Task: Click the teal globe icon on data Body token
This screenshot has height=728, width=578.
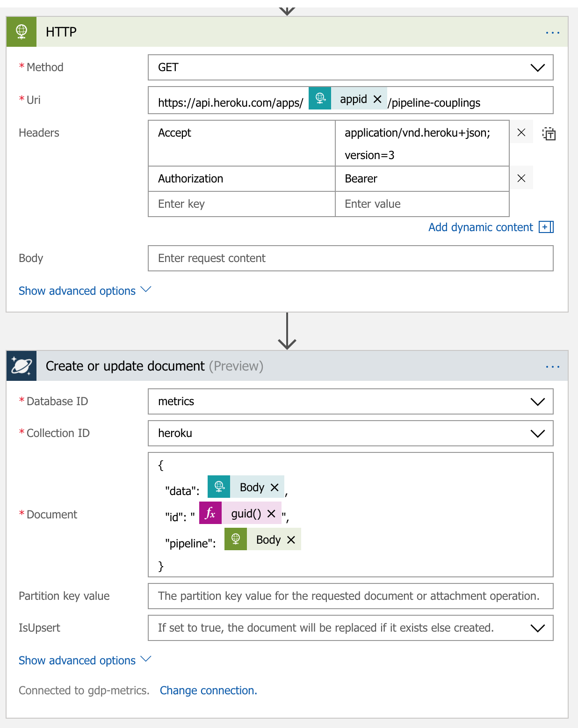Action: click(x=219, y=487)
